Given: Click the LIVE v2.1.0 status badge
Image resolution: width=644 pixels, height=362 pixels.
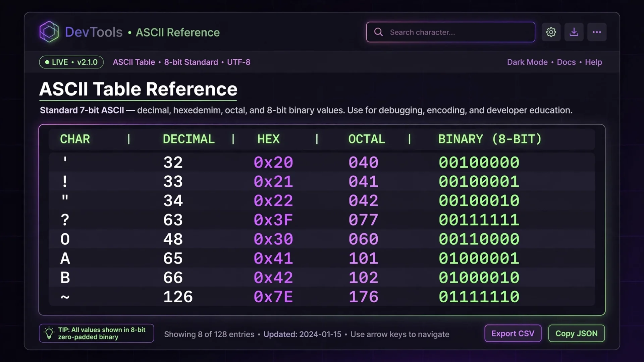Looking at the screenshot, I should [x=71, y=62].
